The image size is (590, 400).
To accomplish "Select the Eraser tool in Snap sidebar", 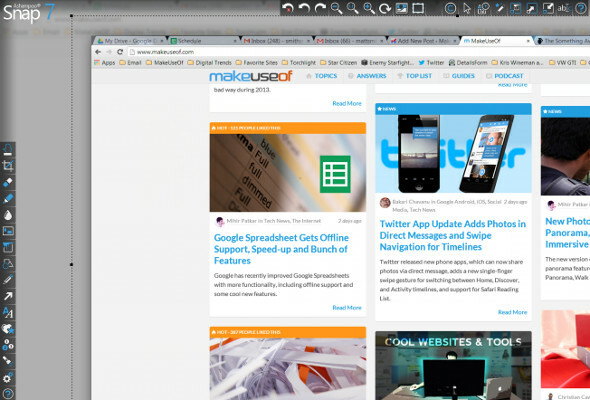I will [8, 182].
